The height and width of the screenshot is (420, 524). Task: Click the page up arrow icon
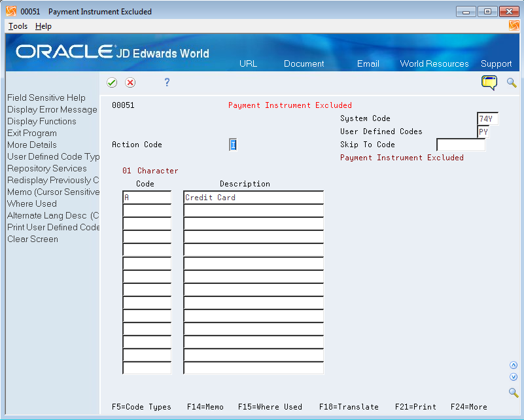coord(514,365)
